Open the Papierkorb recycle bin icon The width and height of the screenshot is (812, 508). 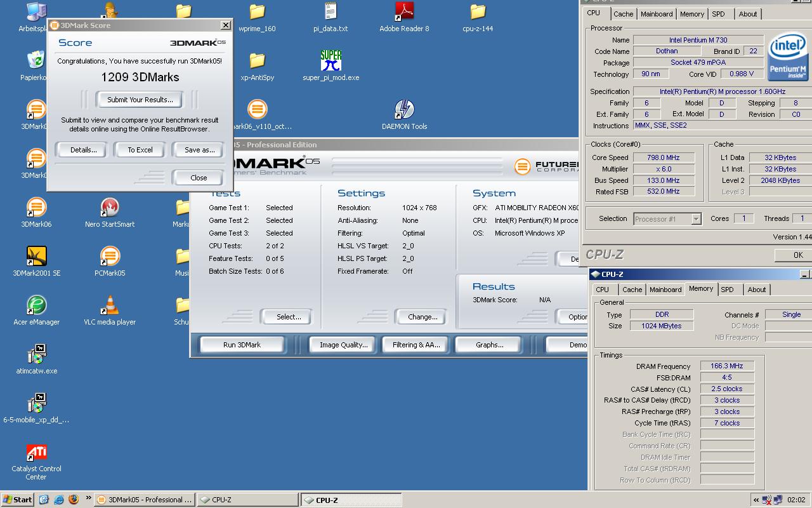coord(36,60)
